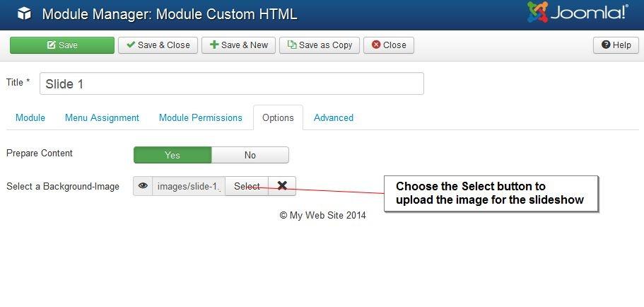Click the green Save button

pyautogui.click(x=62, y=45)
